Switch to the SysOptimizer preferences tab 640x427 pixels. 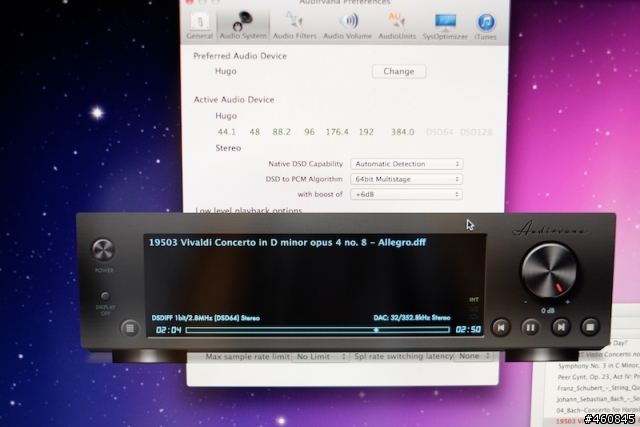tap(445, 26)
